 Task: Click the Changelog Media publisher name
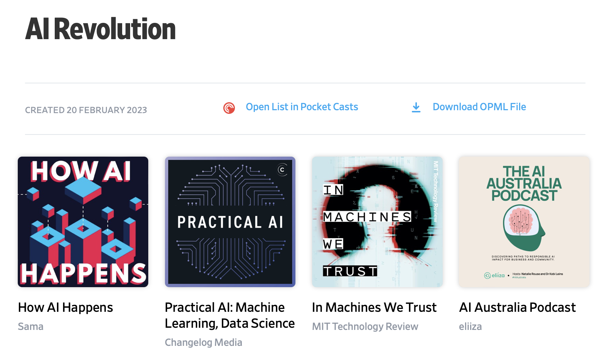click(203, 342)
